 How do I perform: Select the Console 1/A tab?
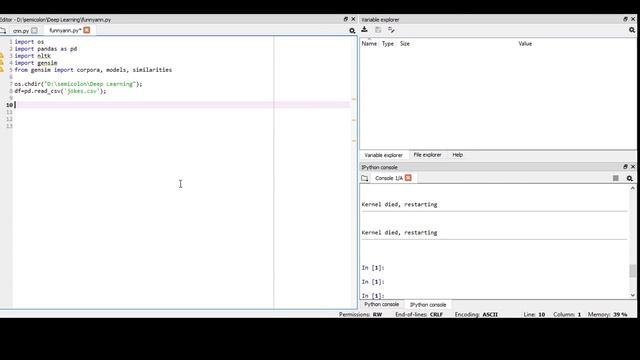click(x=389, y=178)
